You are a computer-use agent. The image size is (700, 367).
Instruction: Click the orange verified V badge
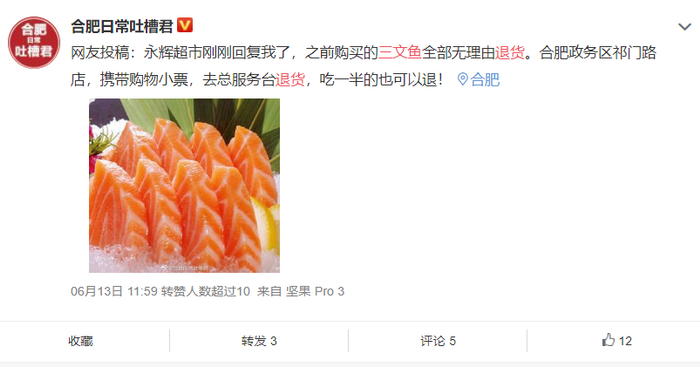pyautogui.click(x=185, y=25)
